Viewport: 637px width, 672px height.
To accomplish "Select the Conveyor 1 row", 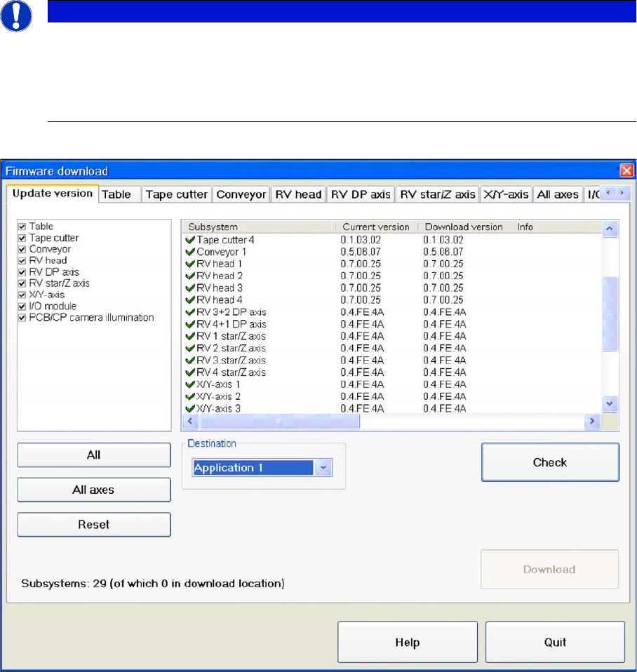I will pos(391,252).
